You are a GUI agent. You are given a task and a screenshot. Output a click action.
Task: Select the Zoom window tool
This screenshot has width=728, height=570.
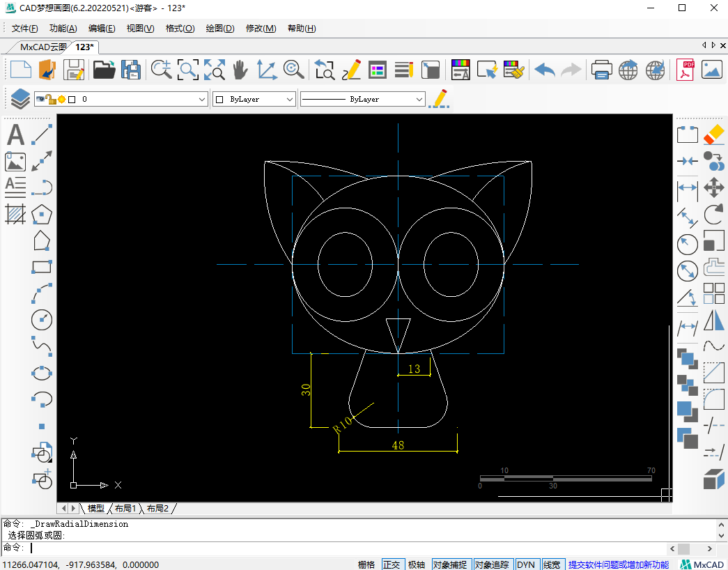(x=187, y=70)
